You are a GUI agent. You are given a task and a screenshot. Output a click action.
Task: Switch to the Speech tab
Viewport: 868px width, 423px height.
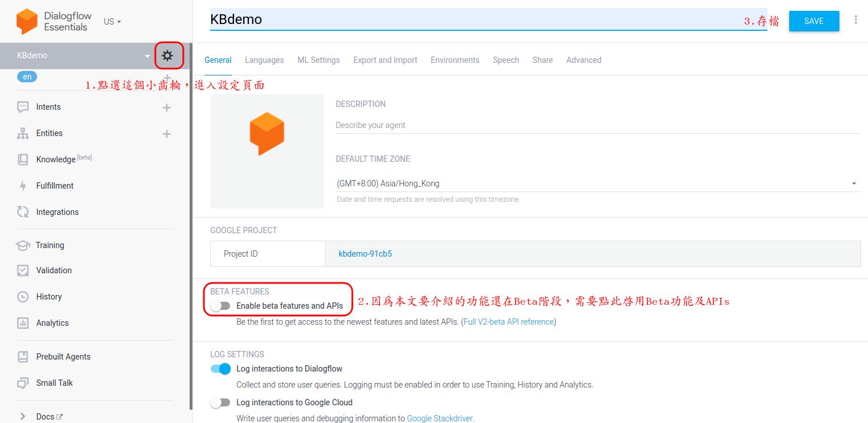tap(506, 60)
